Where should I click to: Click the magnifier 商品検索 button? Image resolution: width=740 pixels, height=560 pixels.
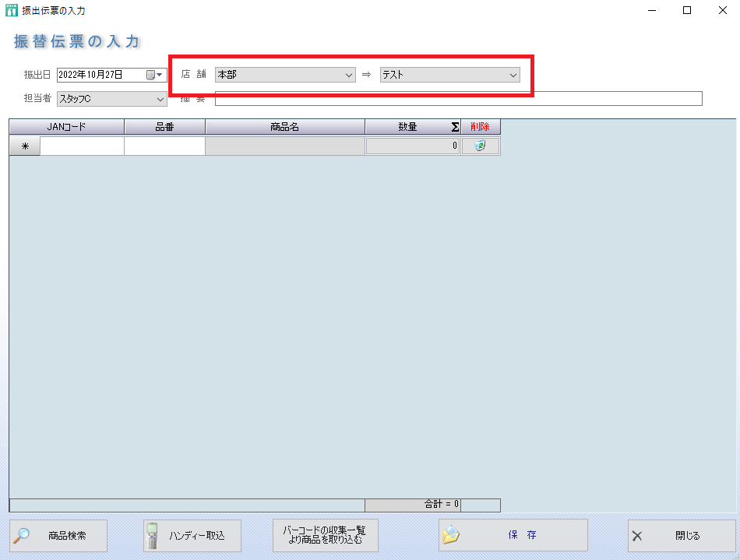click(58, 536)
